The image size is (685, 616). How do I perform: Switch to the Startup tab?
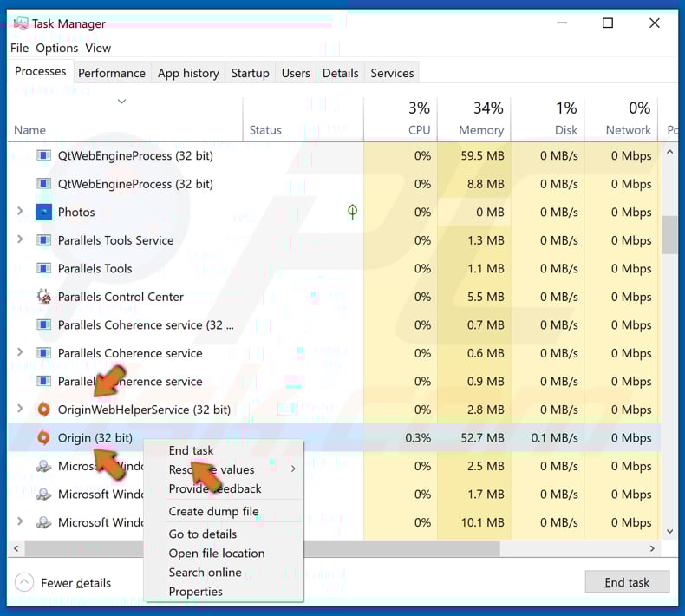250,73
